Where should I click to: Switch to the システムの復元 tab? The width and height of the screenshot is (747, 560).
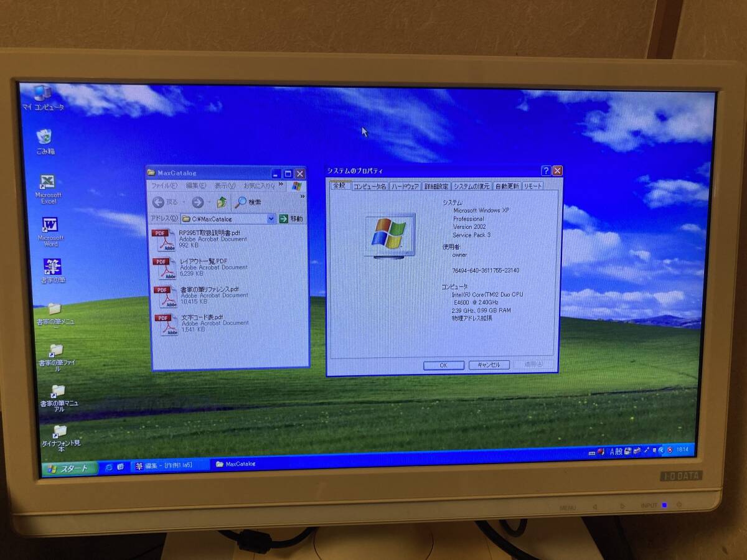(x=471, y=187)
